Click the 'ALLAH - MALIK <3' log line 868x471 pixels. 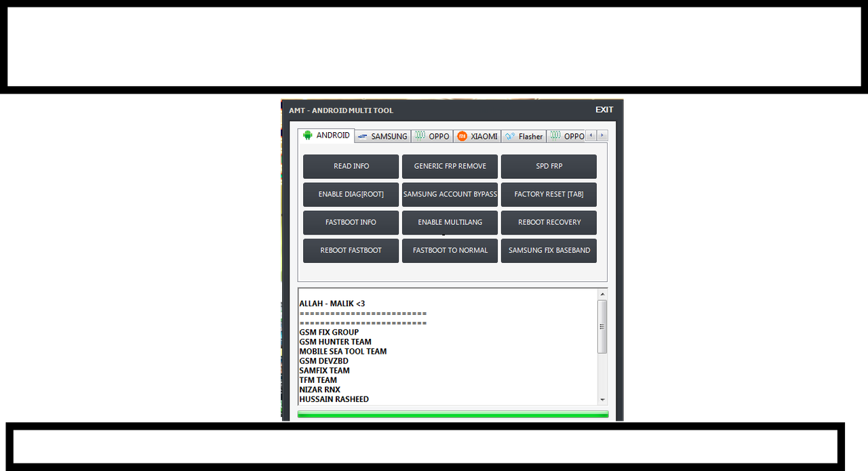332,304
